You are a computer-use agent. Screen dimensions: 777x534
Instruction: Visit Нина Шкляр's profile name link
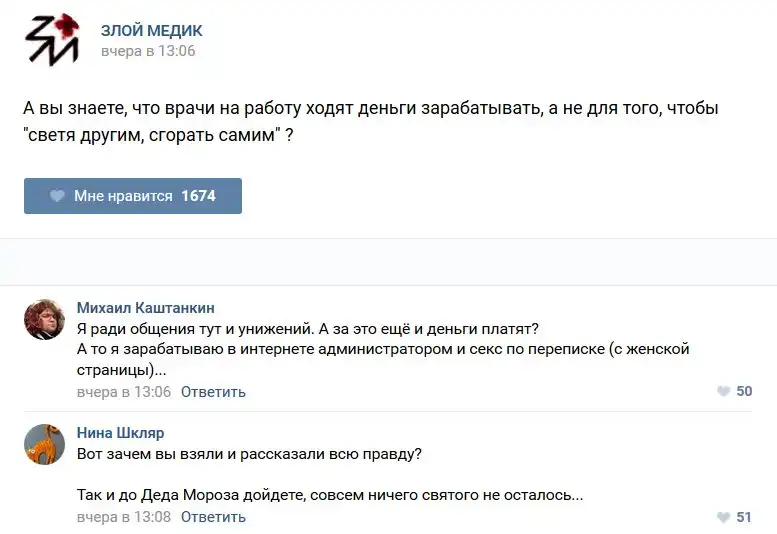point(120,433)
